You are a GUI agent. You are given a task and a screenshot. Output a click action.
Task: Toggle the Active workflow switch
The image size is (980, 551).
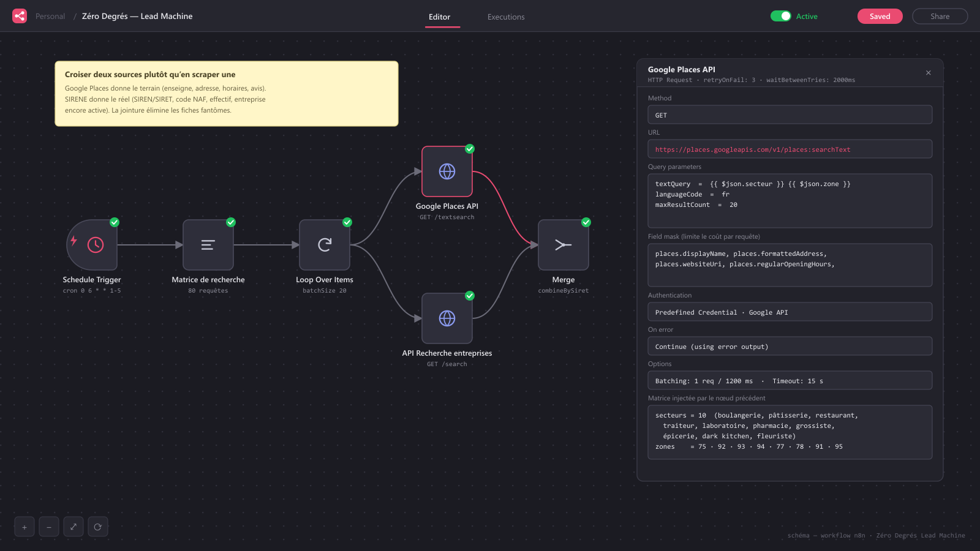pyautogui.click(x=781, y=16)
